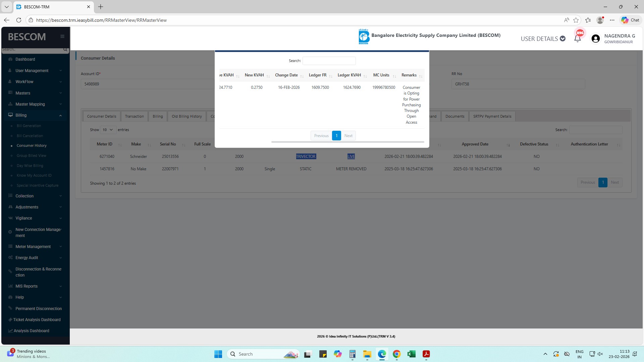Click the Dashboard icon in the sidebar
Image resolution: width=644 pixels, height=362 pixels.
click(x=10, y=59)
